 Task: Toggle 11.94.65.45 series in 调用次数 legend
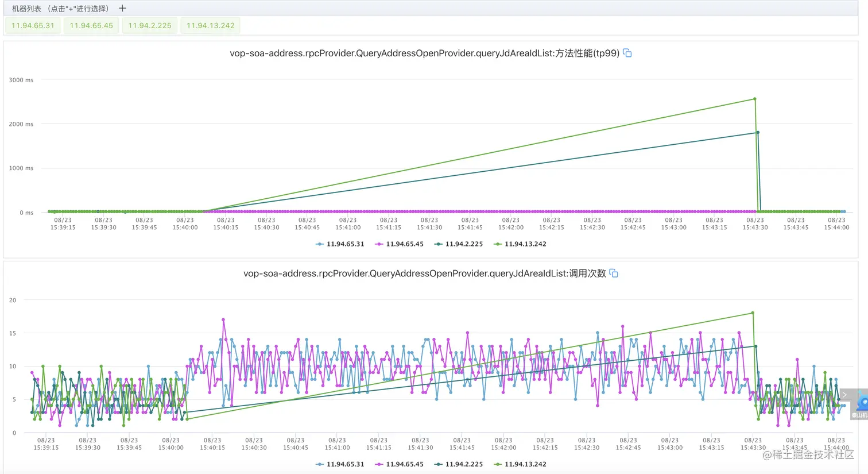(399, 464)
